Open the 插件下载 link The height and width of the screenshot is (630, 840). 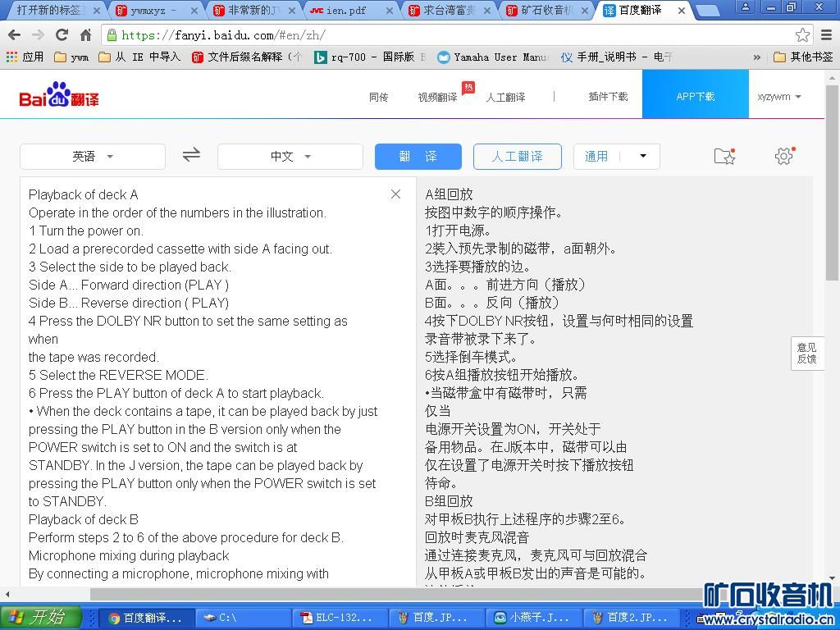(x=608, y=97)
